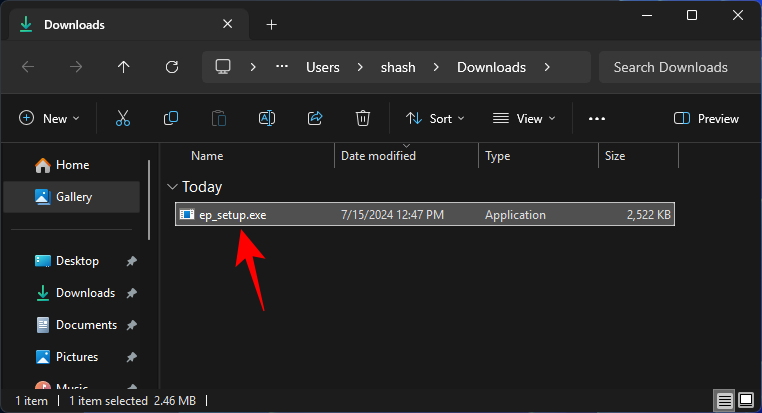The image size is (762, 413).
Task: Delete file using trash icon
Action: click(x=363, y=118)
